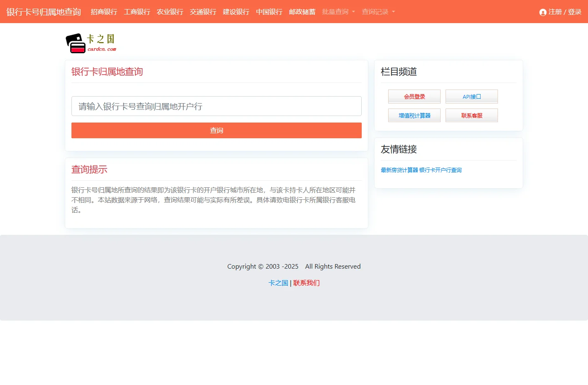Open the API接口 button

point(472,97)
